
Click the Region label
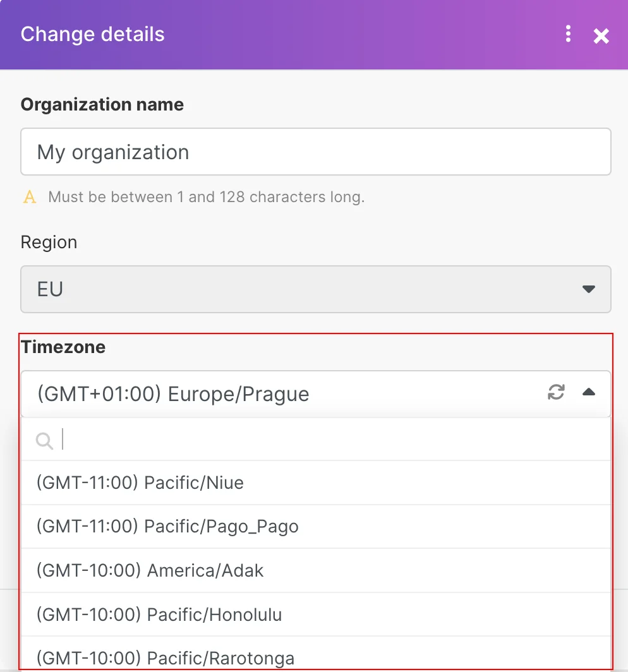tap(49, 243)
